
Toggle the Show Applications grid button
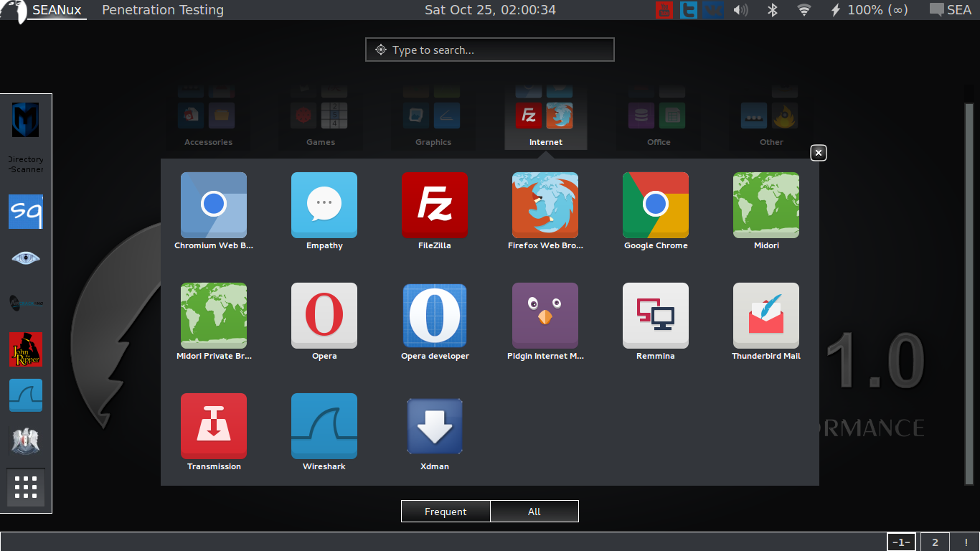pyautogui.click(x=26, y=488)
